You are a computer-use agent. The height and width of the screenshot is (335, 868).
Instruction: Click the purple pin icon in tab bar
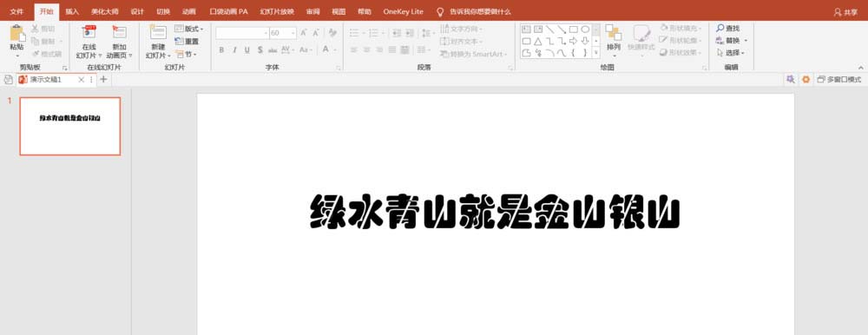[x=790, y=80]
